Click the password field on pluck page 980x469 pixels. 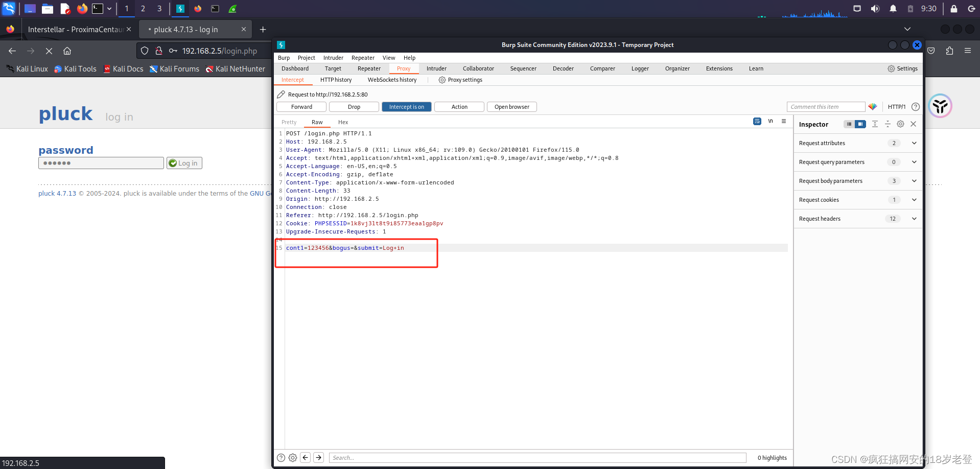click(101, 163)
